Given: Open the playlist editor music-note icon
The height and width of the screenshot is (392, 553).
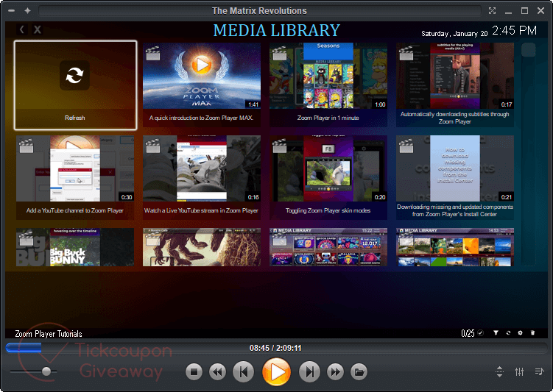Looking at the screenshot, I should pos(539,371).
